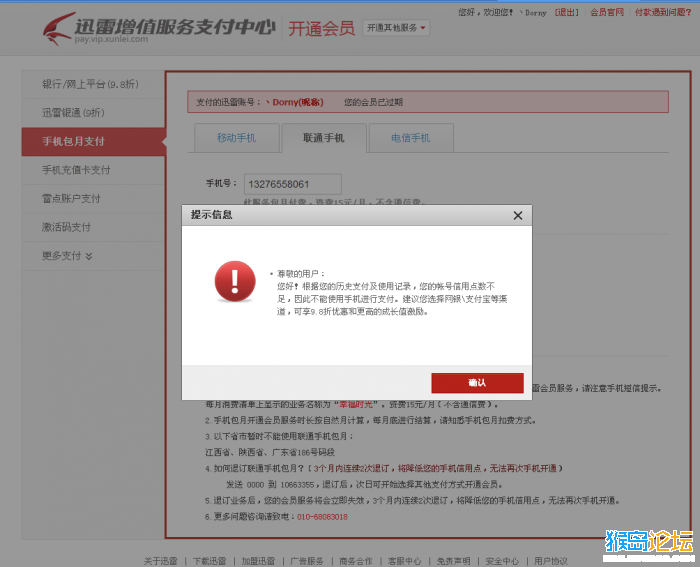Click the 开通会员 heading

pos(321,29)
